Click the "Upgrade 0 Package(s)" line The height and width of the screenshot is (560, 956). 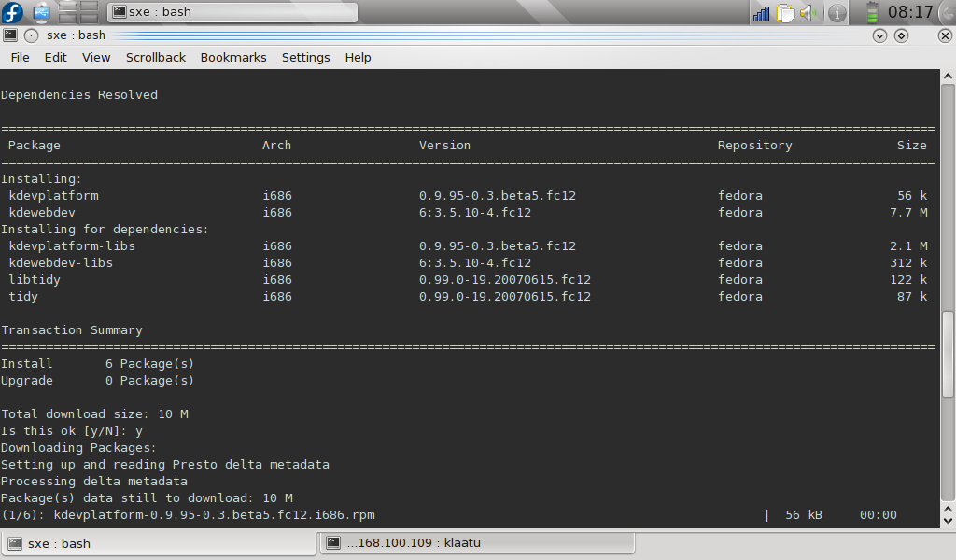[97, 381]
